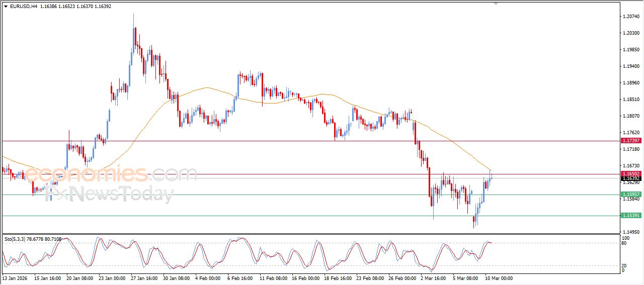Click the Sto(5,3,3) indicator label
The image size is (644, 285).
(x=18, y=239)
